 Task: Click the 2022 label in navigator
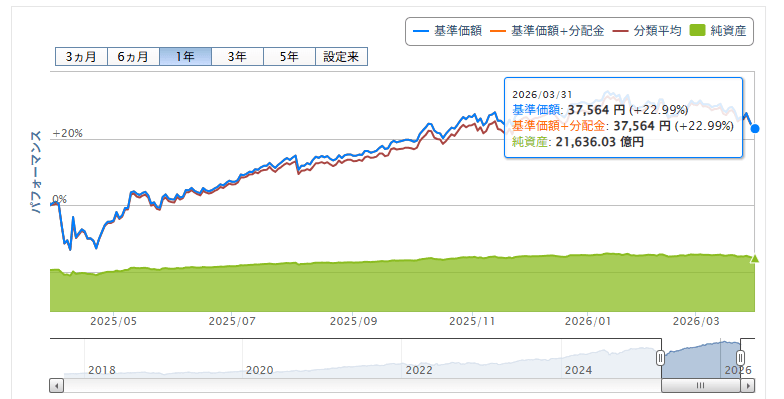419,370
